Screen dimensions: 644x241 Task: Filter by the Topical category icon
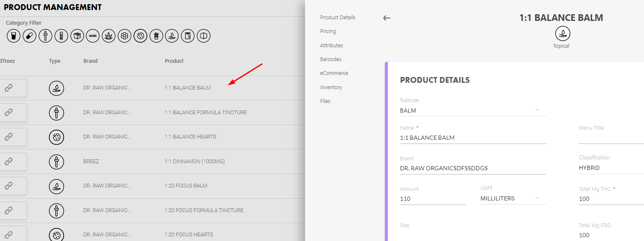[x=172, y=36]
